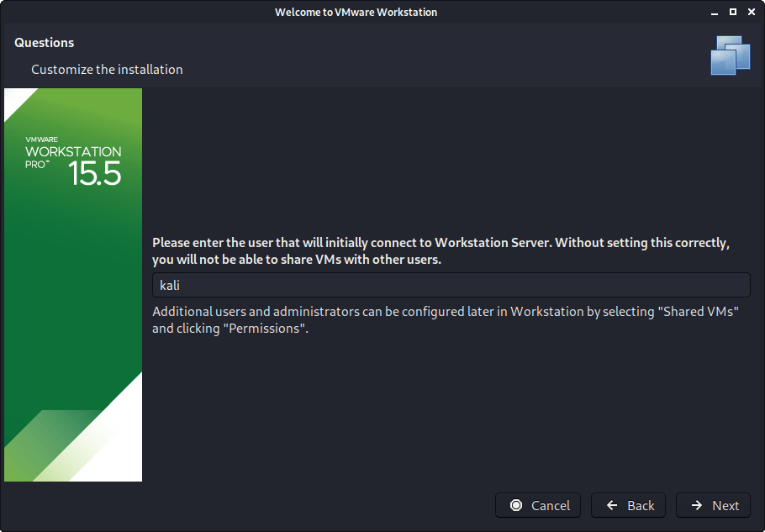Click the circle icon on the Cancel button
Image resolution: width=765 pixels, height=532 pixels.
[516, 505]
